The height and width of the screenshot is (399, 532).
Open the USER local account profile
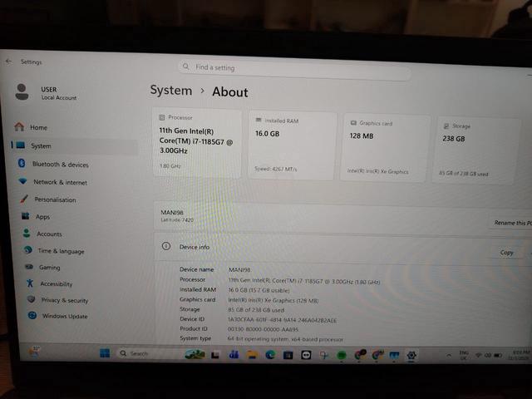(x=46, y=92)
